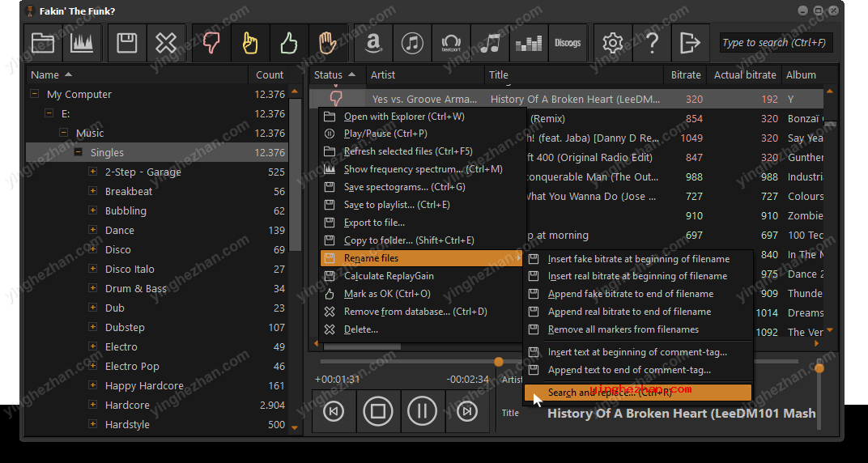Open the Rename files submenu

422,258
